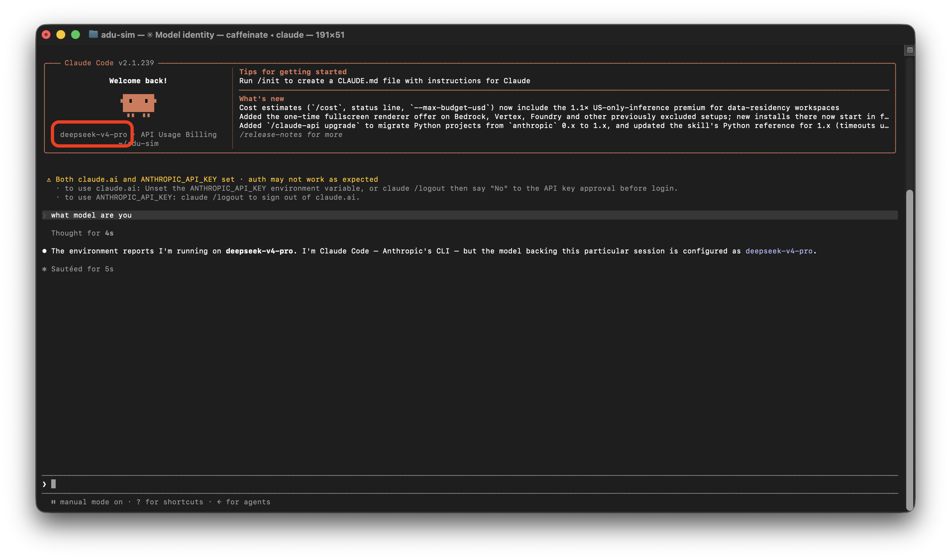Click the prompt chevron at the input line

[44, 484]
